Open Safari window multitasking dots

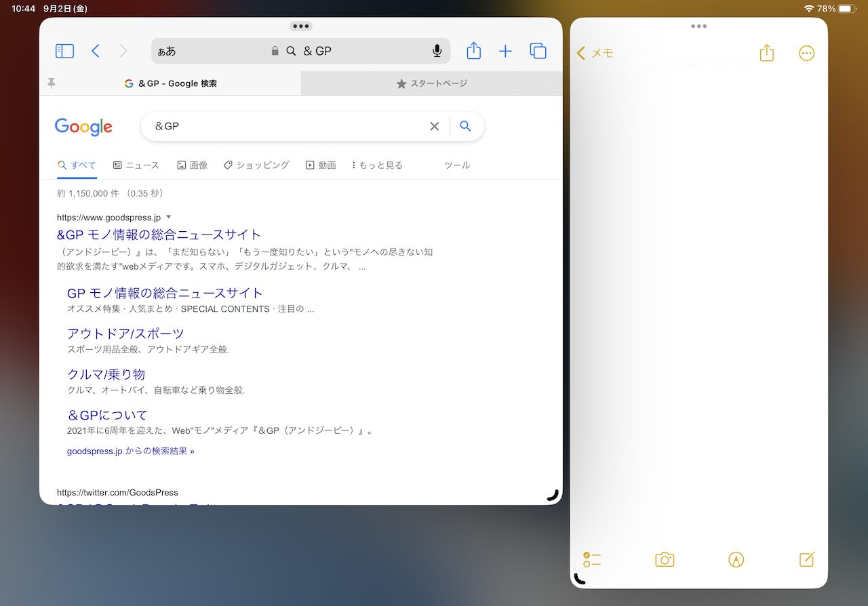tap(300, 26)
